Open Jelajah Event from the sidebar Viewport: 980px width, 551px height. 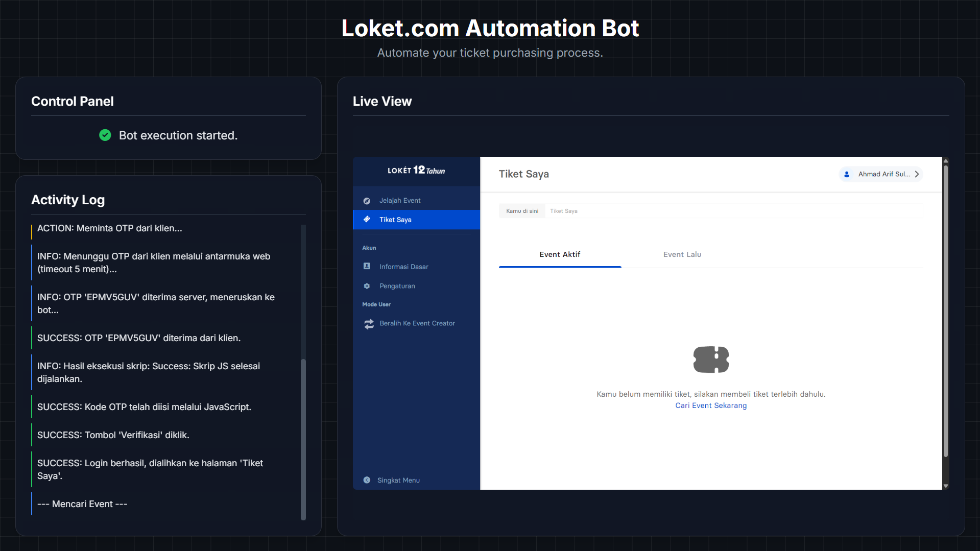[399, 200]
